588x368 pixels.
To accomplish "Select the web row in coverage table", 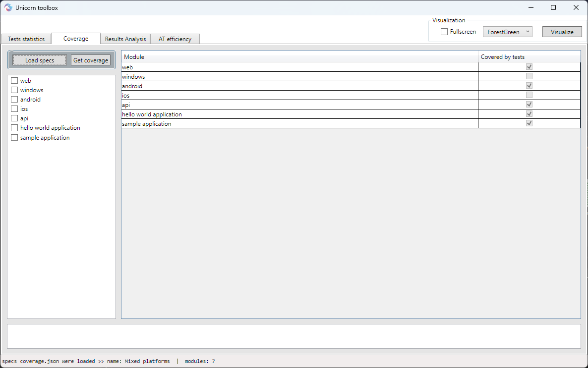I will pos(351,67).
